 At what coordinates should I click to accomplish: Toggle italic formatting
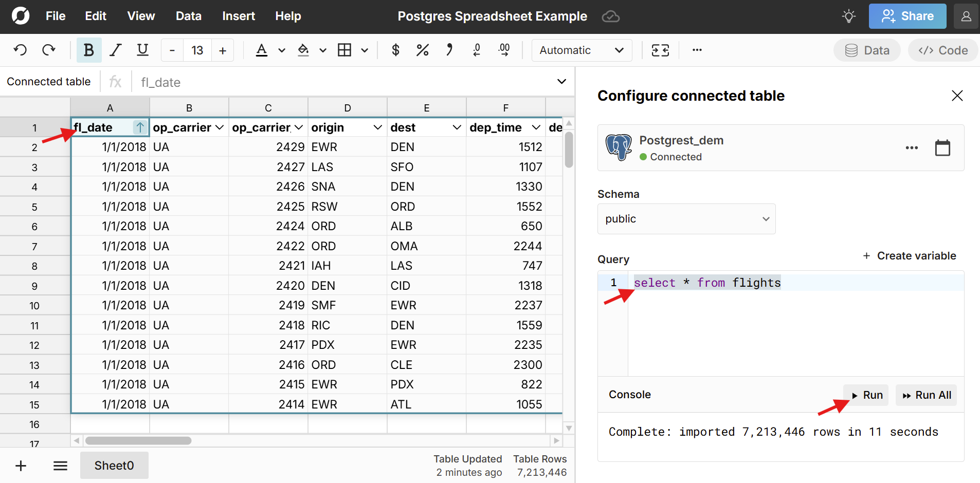pyautogui.click(x=116, y=50)
